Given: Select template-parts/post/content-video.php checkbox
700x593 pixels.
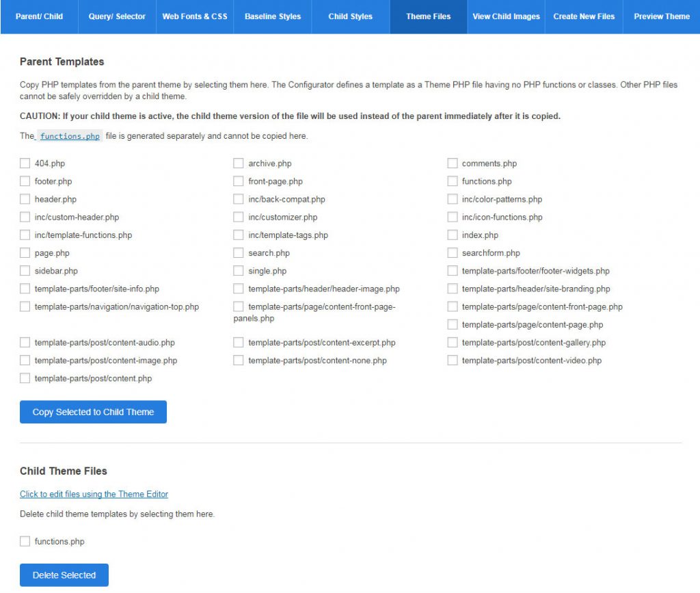Looking at the screenshot, I should click(453, 360).
